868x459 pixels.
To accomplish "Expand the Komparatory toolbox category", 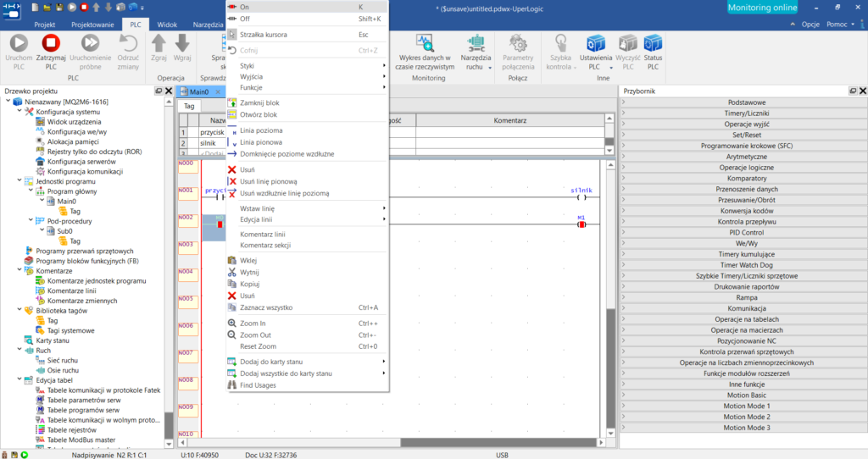I will (x=743, y=178).
